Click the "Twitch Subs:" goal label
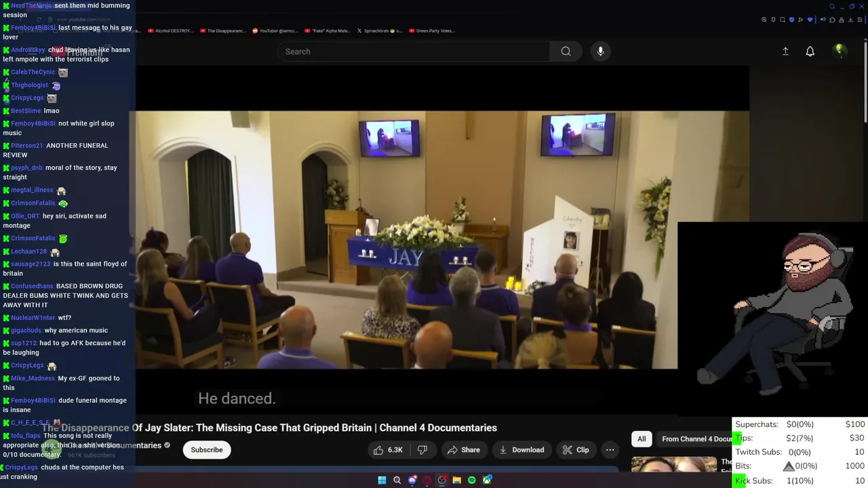The height and width of the screenshot is (488, 868). 758,452
